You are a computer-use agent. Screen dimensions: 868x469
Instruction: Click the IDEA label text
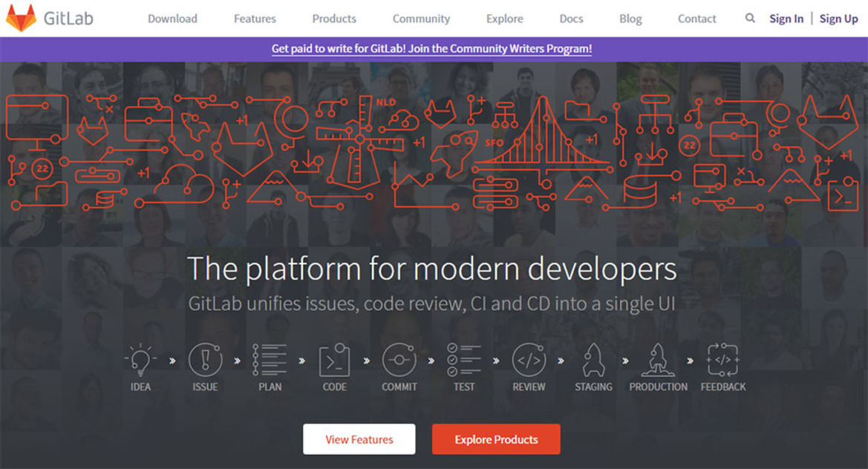click(140, 387)
